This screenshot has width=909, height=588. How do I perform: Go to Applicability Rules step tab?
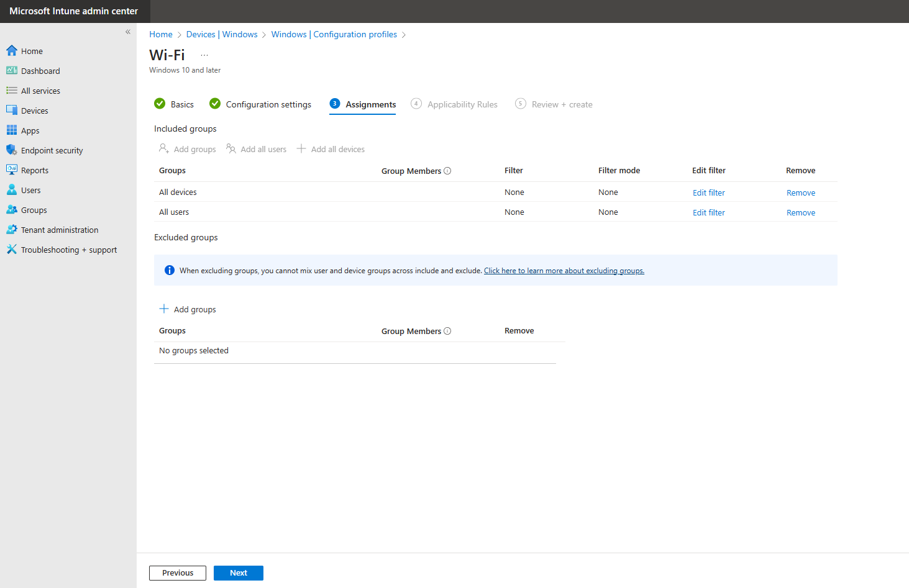(x=454, y=104)
